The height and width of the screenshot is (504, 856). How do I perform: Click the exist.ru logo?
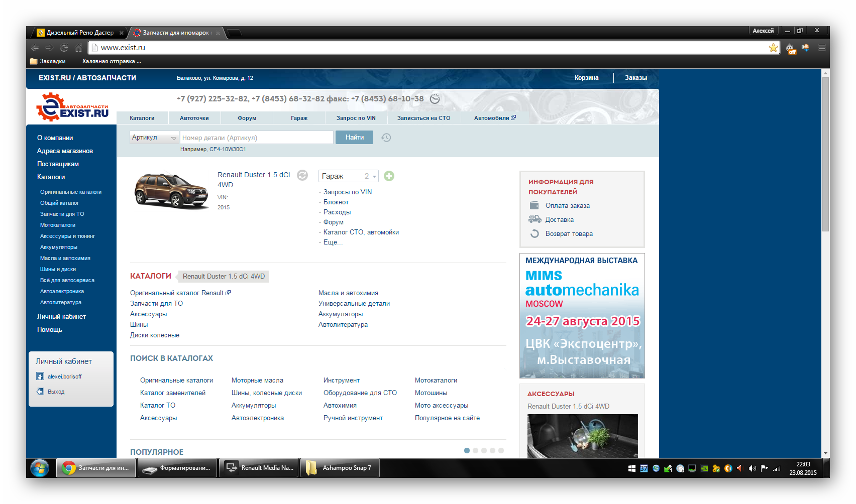point(72,107)
